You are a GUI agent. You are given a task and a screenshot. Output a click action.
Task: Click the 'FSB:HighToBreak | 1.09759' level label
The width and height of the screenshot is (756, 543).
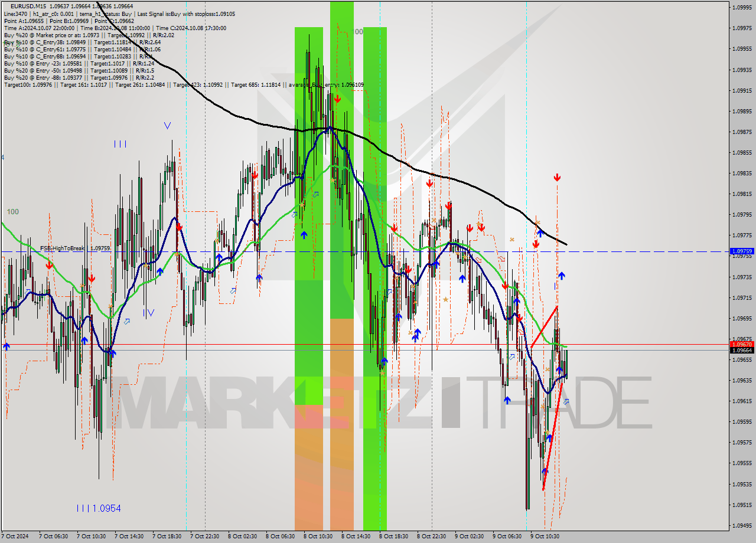point(75,248)
